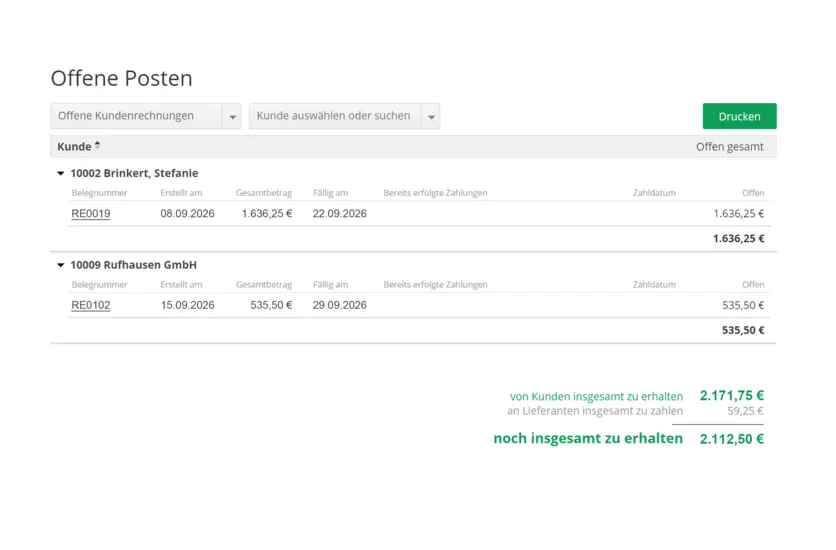Select the Offene Kundenrechnungen filter box
This screenshot has width=836, height=550.
tap(135, 116)
